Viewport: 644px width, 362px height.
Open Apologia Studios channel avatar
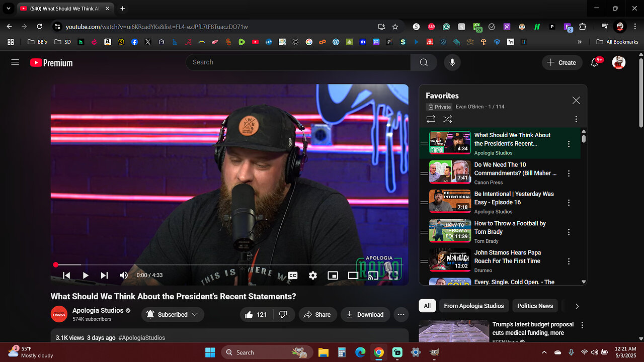[x=59, y=314]
